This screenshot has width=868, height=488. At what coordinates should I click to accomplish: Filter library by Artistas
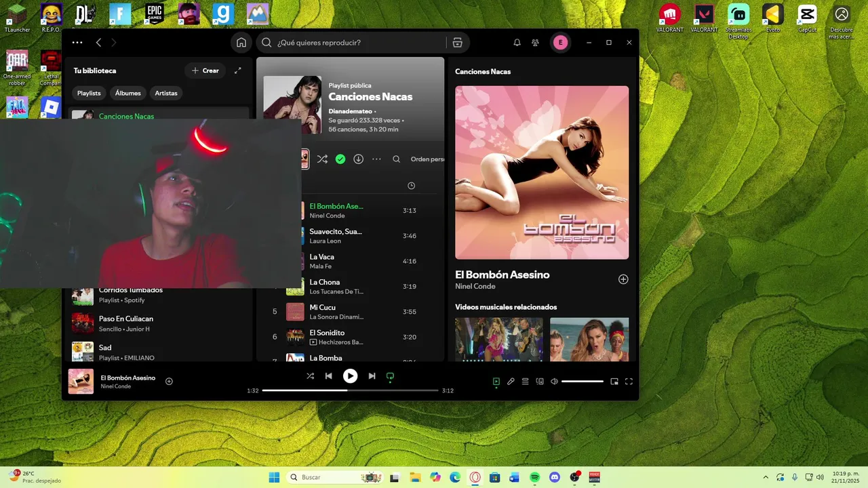[166, 93]
